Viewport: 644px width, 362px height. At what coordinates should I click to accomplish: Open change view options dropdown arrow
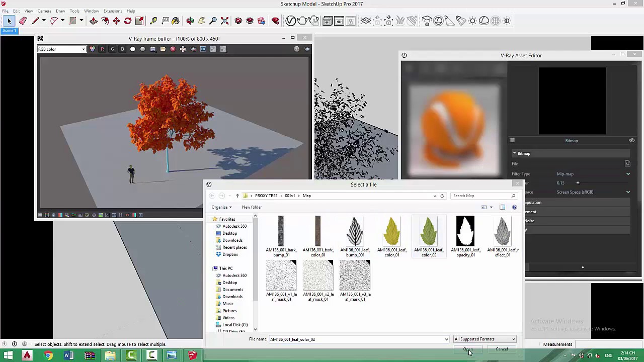tap(491, 207)
